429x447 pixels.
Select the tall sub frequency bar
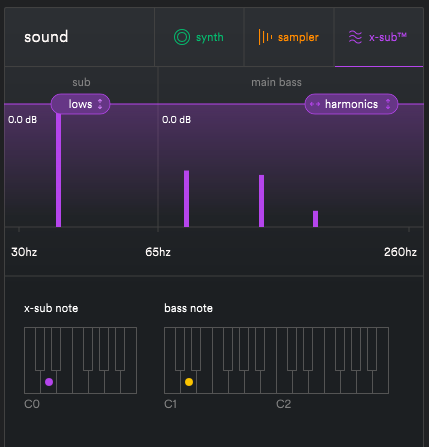59,170
